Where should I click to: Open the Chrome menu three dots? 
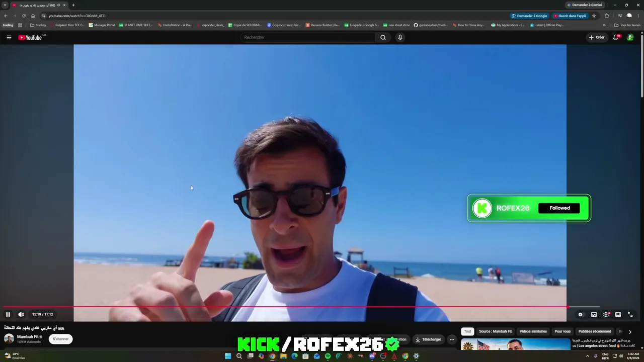tap(638, 16)
